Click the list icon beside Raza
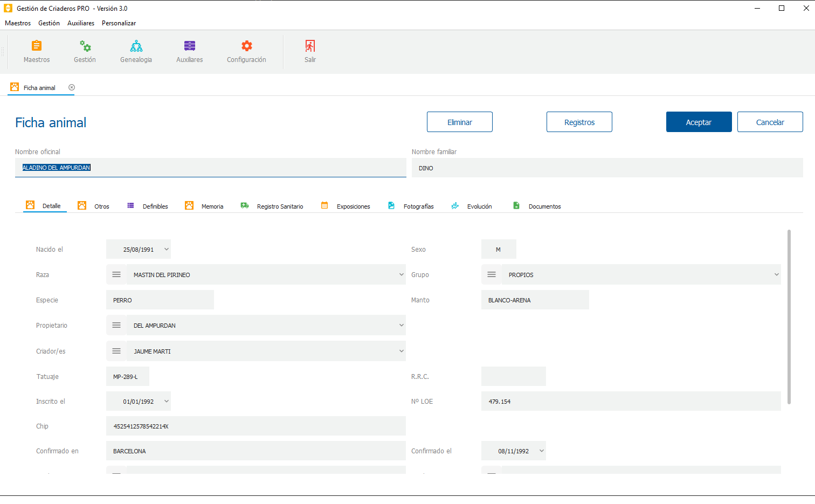815x504 pixels. 116,275
